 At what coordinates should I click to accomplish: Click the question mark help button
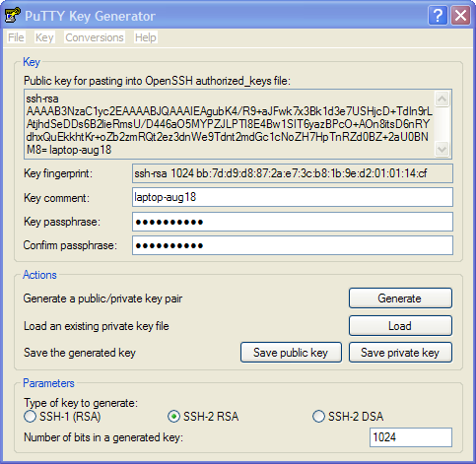coord(438,16)
